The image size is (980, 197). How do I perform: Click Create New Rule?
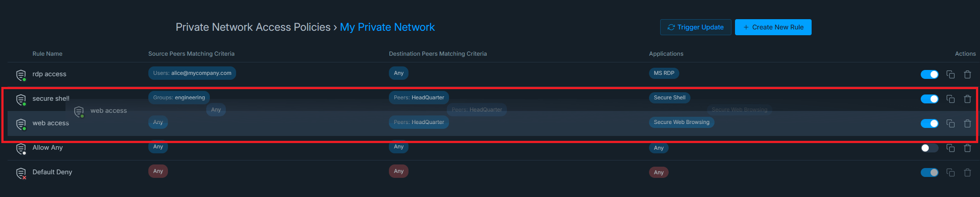[x=773, y=27]
